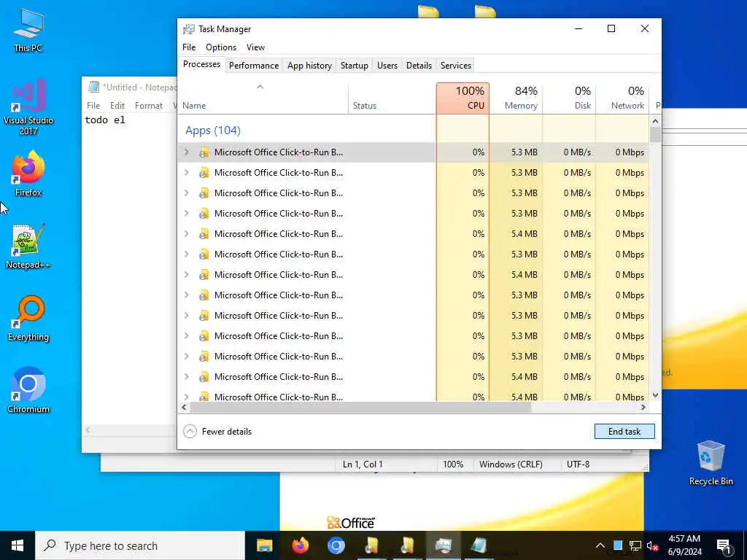Open the Chromium desktop shortcut
Image resolution: width=747 pixels, height=560 pixels.
click(x=28, y=390)
